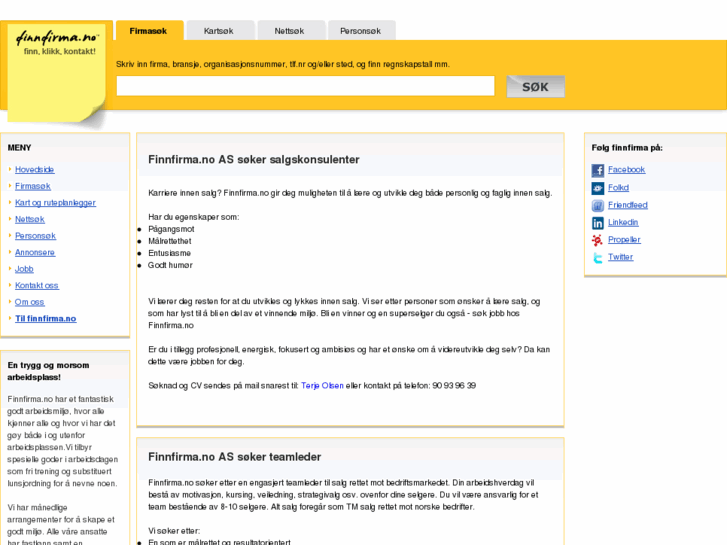Viewport: 727px width, 545px height.
Task: Open the Om oss link
Action: [29, 302]
